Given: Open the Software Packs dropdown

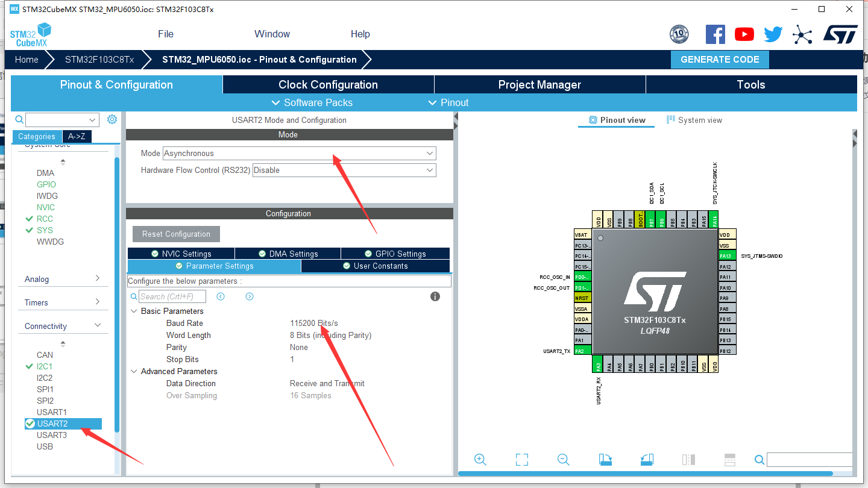Looking at the screenshot, I should tap(312, 102).
